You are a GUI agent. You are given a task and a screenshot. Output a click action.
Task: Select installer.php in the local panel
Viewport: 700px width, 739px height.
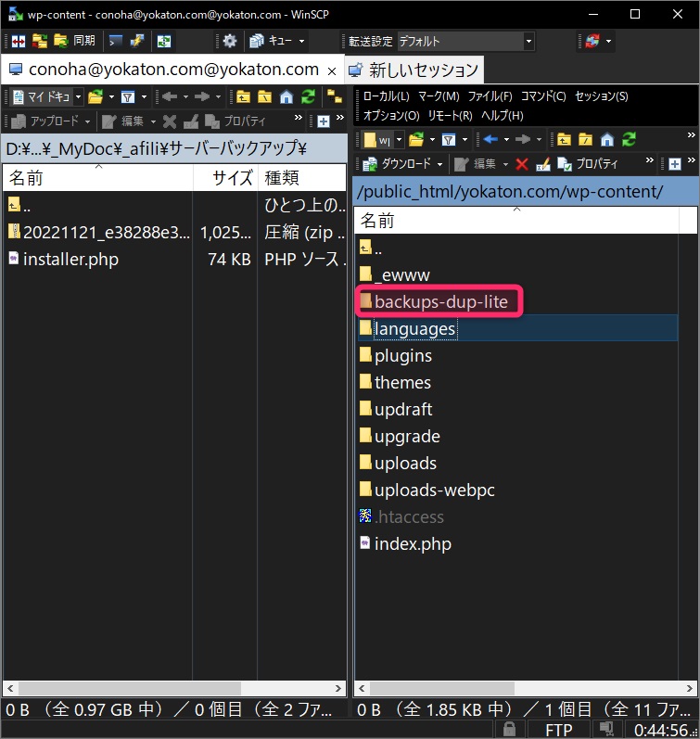pyautogui.click(x=70, y=259)
